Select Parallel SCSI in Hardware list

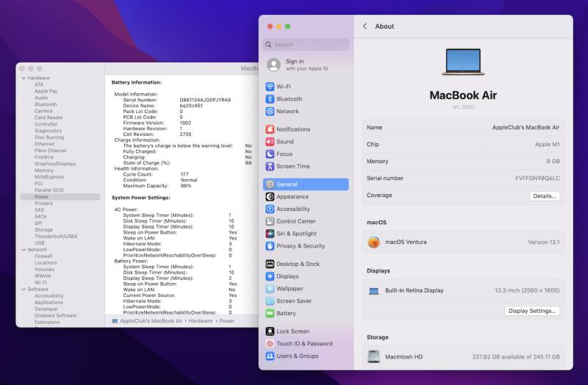(49, 190)
